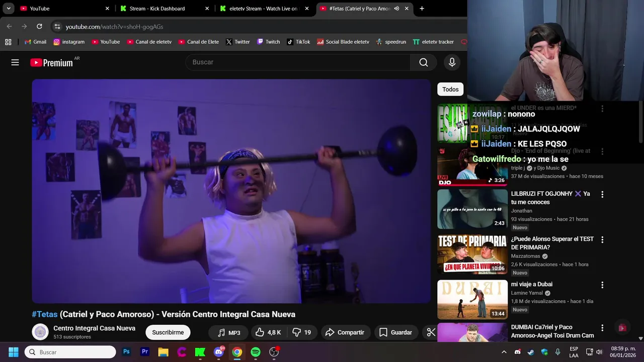This screenshot has height=362, width=644.
Task: Open the Mazzatomas channel name
Action: click(525, 256)
